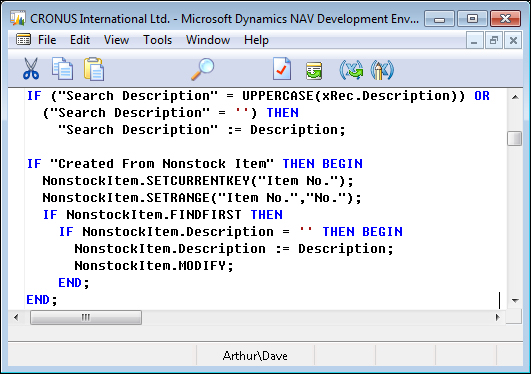
Task: Click on "Created From Nonstock Item" text
Action: pos(162,164)
